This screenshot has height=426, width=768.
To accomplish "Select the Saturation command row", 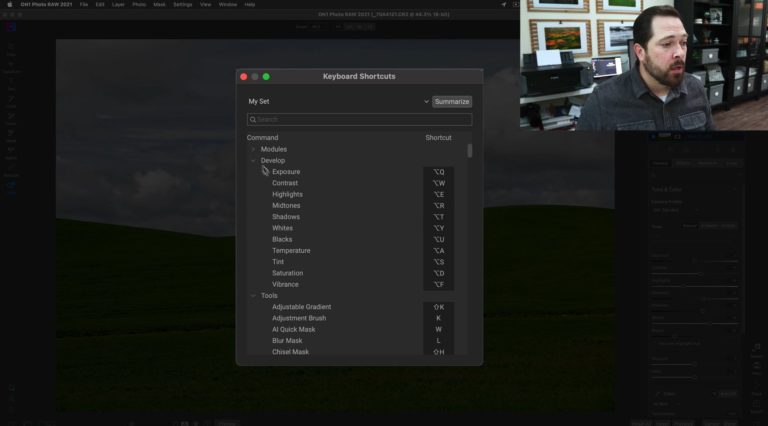I will (x=288, y=273).
